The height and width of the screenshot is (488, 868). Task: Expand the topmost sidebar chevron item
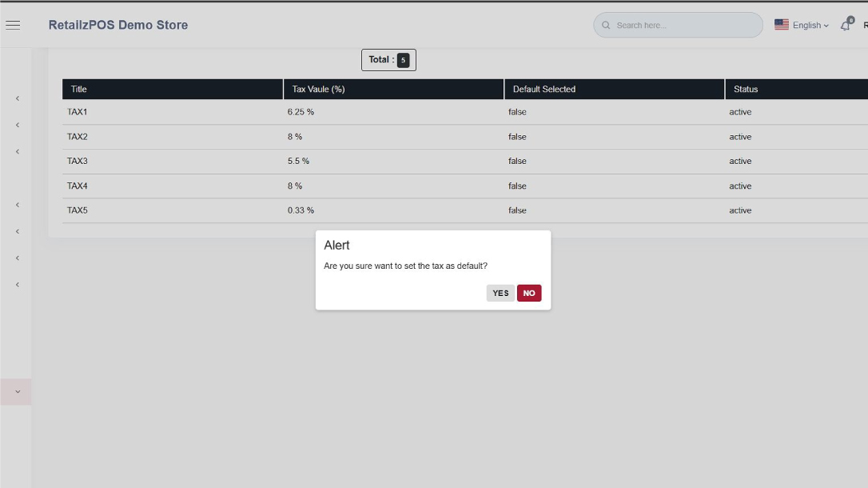(18, 98)
